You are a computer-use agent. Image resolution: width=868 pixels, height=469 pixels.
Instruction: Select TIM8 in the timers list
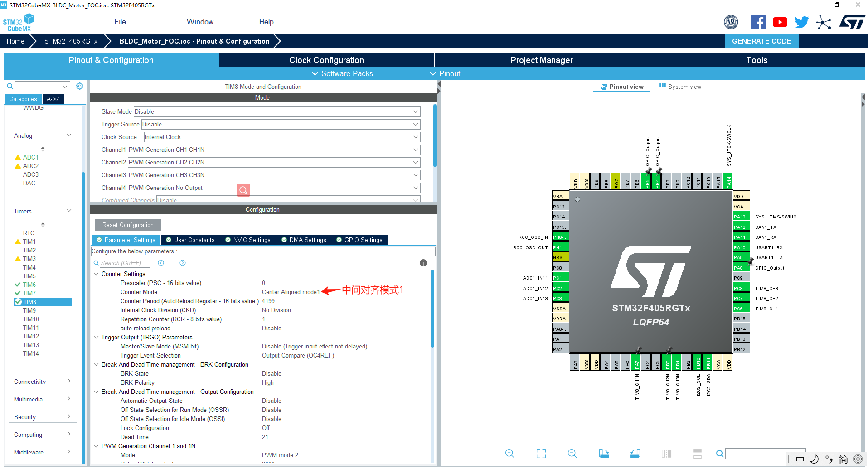[x=43, y=302]
